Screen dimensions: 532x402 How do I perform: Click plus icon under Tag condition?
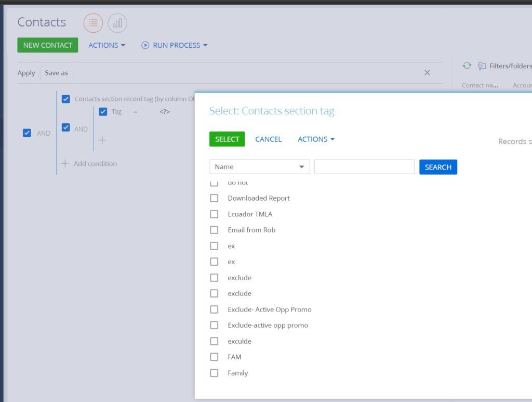click(102, 140)
